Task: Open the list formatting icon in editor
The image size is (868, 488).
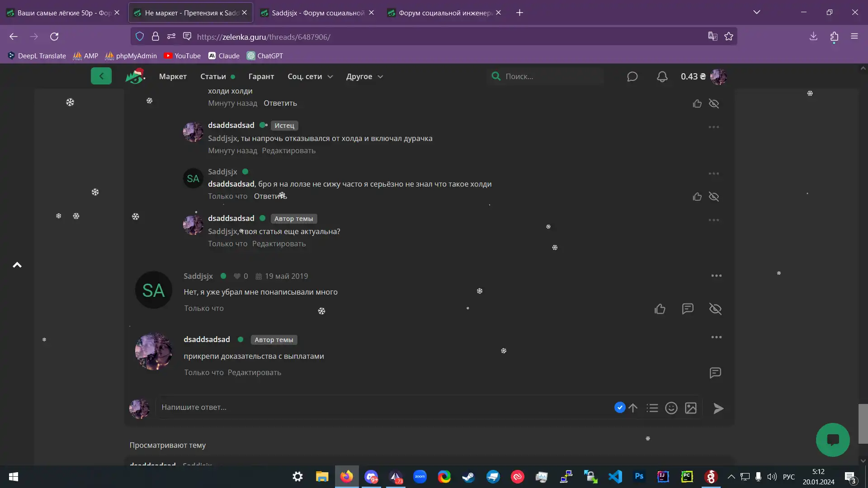Action: pyautogui.click(x=652, y=408)
